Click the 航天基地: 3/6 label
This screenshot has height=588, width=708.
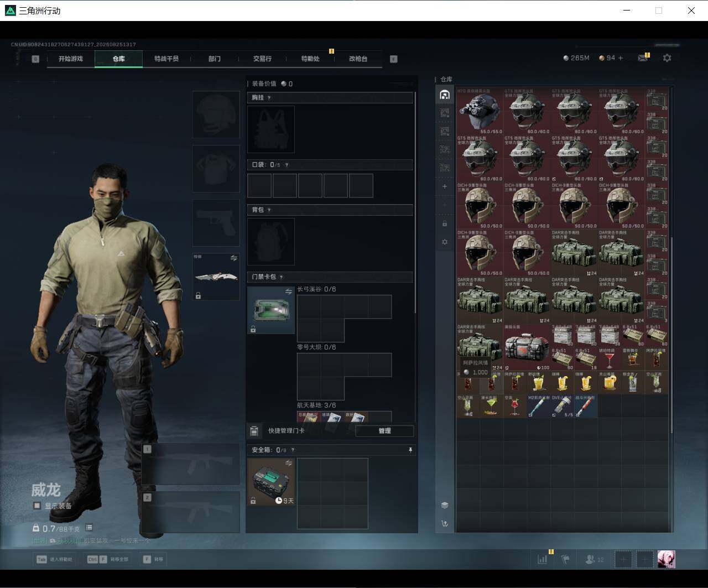pyautogui.click(x=316, y=405)
